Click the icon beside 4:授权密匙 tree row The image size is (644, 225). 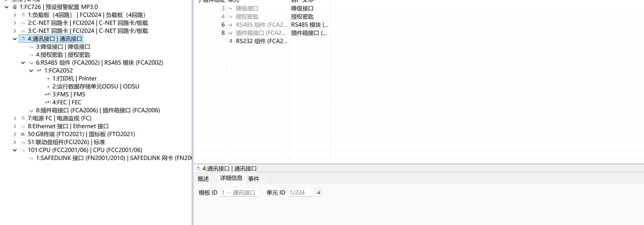(31, 55)
